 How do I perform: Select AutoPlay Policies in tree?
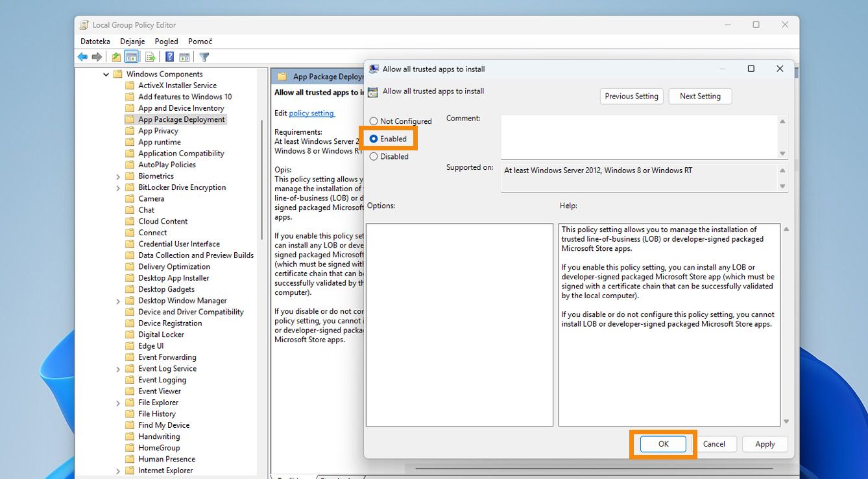pos(167,165)
